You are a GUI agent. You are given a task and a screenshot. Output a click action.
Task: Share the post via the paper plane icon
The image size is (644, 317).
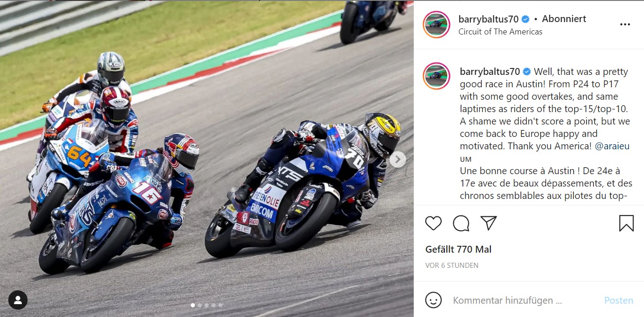(489, 223)
